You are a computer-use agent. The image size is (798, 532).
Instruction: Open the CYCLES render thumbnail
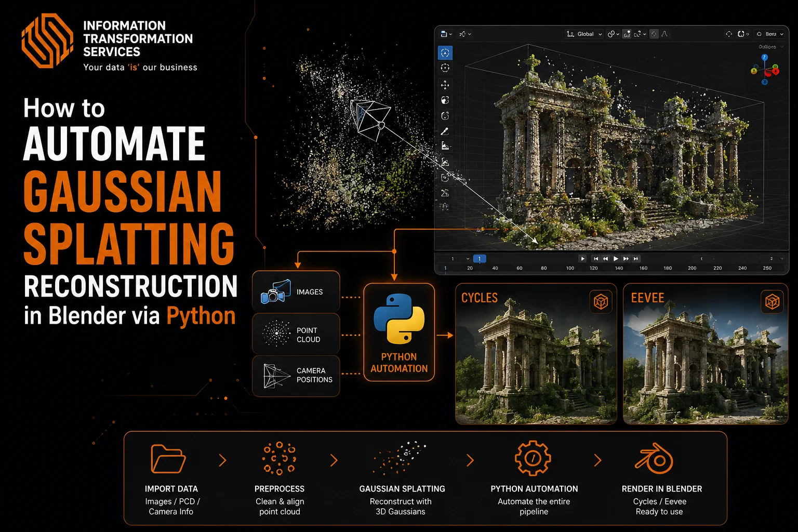536,354
